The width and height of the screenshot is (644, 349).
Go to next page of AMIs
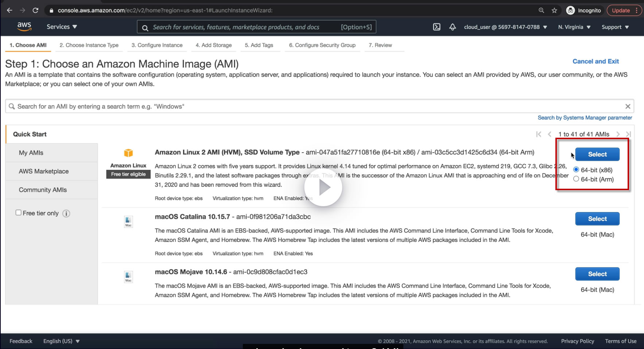pyautogui.click(x=618, y=134)
